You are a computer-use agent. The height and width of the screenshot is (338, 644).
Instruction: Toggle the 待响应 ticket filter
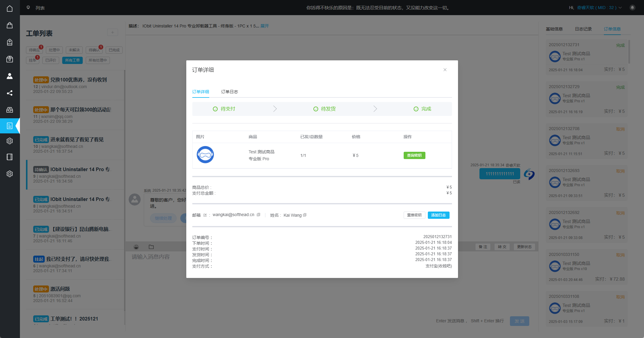pos(34,50)
